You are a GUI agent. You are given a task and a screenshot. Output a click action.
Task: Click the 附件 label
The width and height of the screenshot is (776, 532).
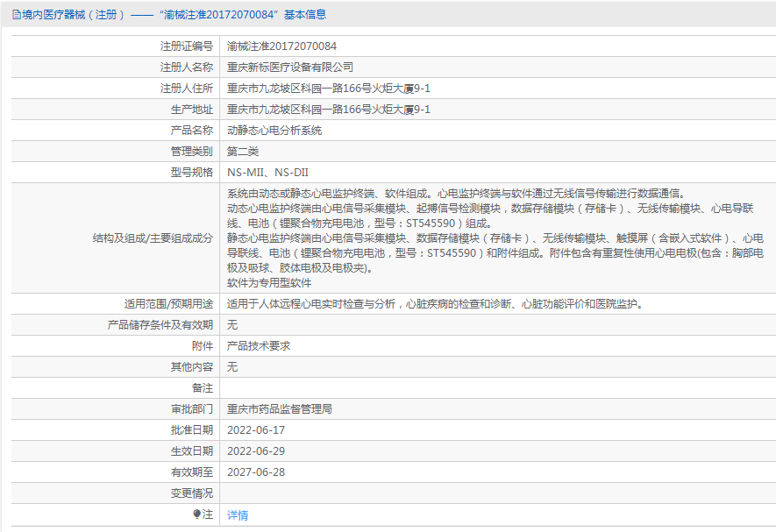203,345
